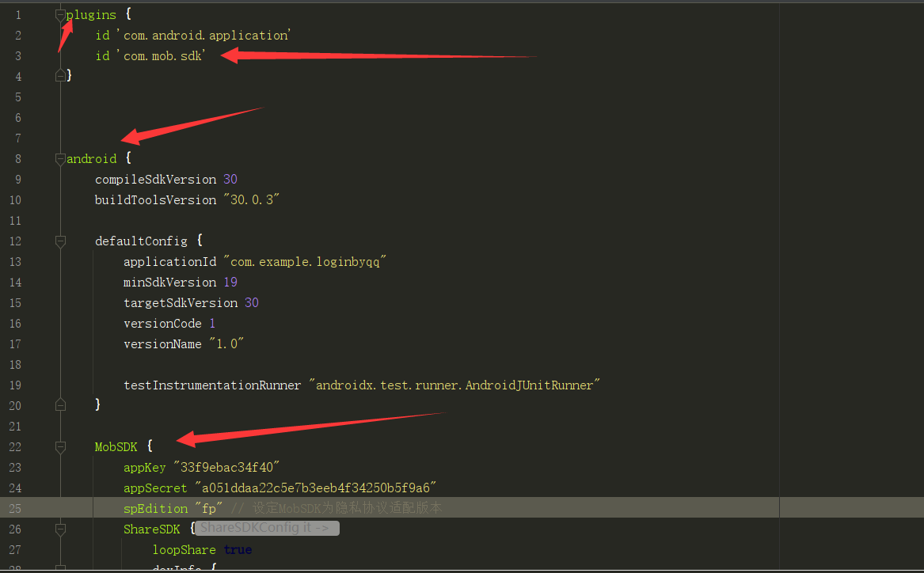
Task: Collapse the android block fold marker
Action: pos(60,159)
